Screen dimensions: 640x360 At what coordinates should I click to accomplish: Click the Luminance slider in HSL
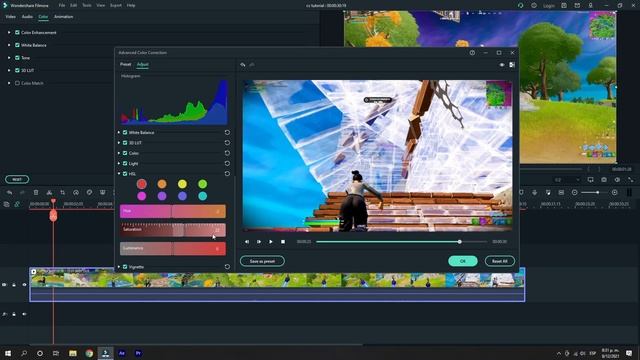point(173,249)
